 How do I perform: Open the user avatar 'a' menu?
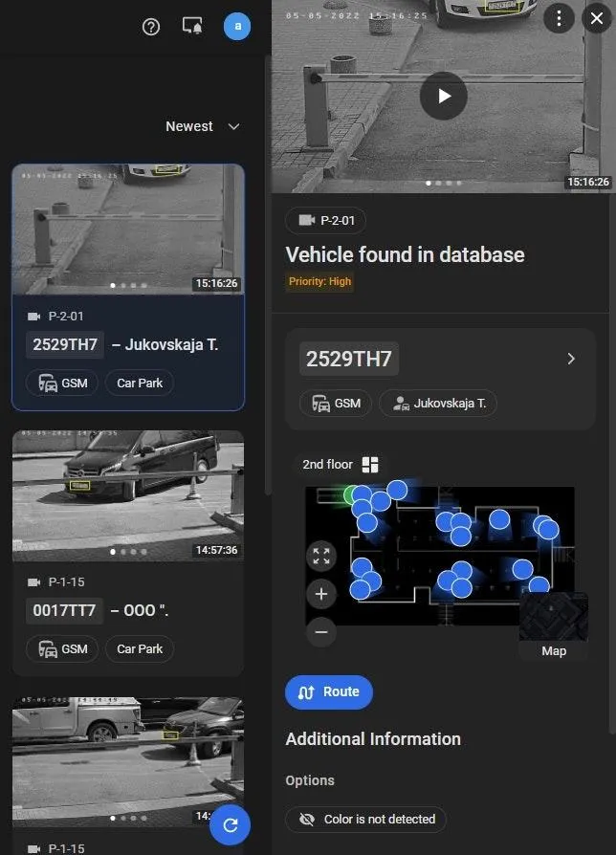coord(237,26)
